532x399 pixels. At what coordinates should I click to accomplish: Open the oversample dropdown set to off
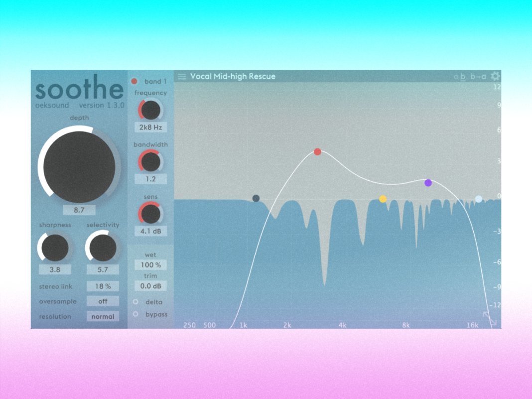pyautogui.click(x=103, y=301)
